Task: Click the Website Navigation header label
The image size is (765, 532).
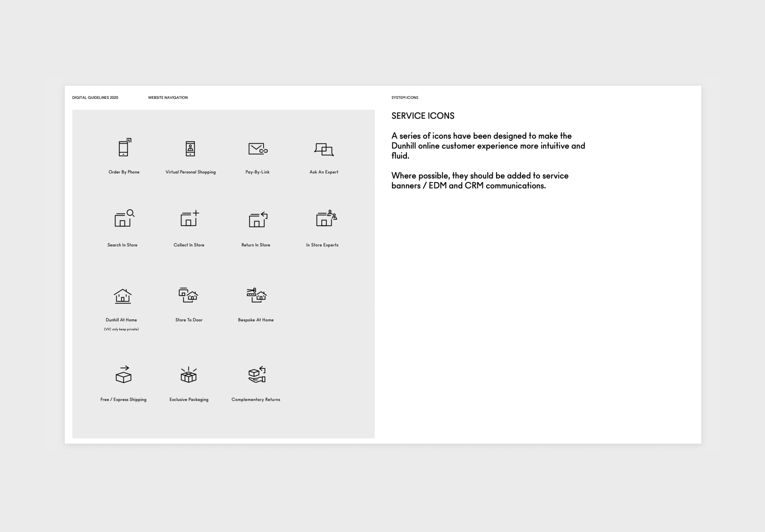Action: (x=167, y=98)
